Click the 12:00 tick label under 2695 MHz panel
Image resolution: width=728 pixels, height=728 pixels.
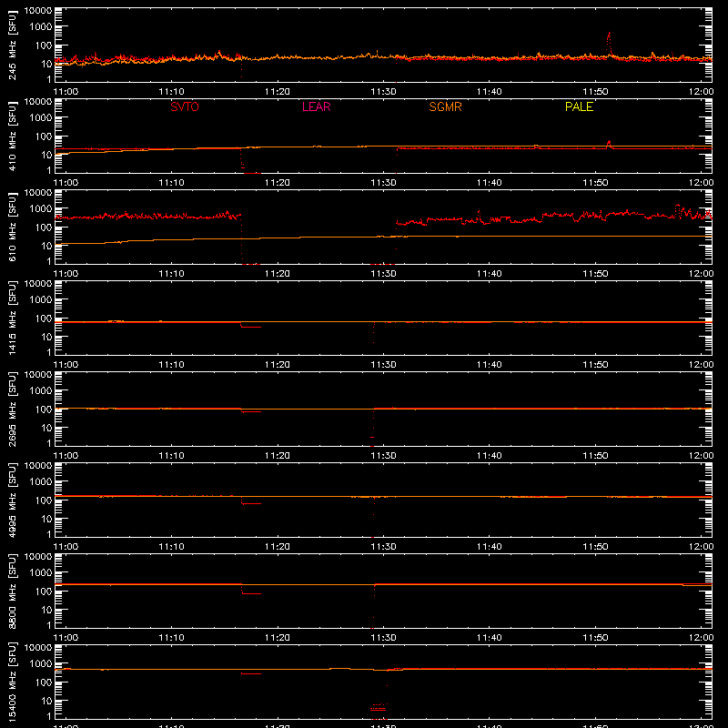pos(701,456)
